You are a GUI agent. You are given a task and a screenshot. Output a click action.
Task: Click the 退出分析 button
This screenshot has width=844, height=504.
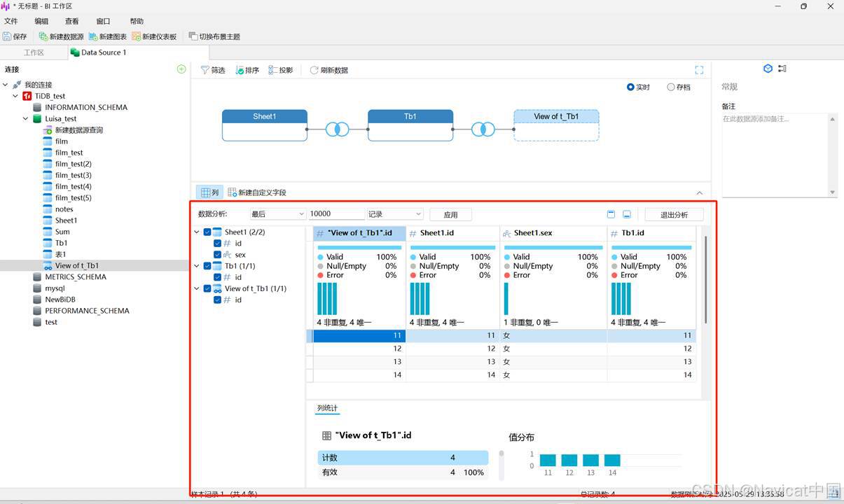674,215
